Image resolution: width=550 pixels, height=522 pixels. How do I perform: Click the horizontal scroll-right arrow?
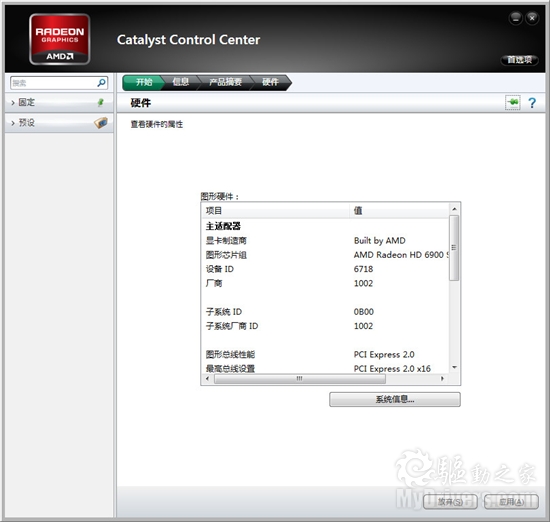click(442, 379)
